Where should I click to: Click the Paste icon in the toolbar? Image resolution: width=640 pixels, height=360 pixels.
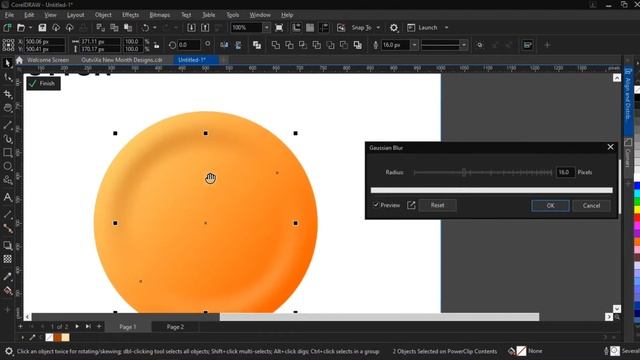(128, 28)
